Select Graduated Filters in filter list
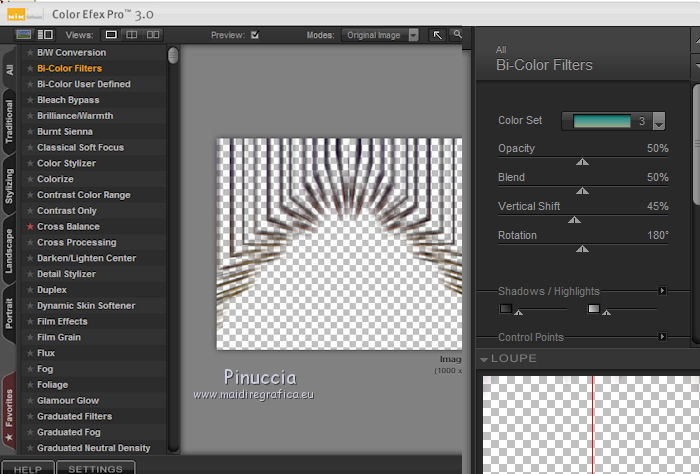Image resolution: width=700 pixels, height=474 pixels. (x=74, y=416)
